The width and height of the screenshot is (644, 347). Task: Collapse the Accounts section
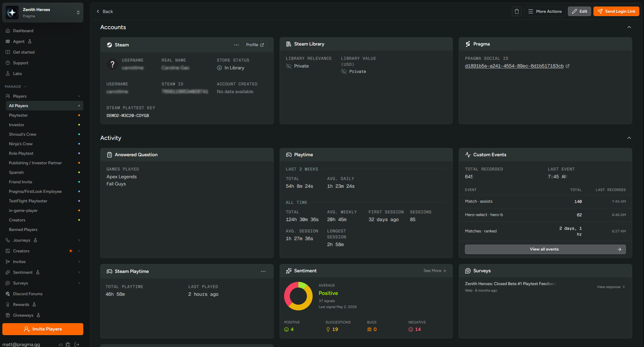[x=629, y=27]
